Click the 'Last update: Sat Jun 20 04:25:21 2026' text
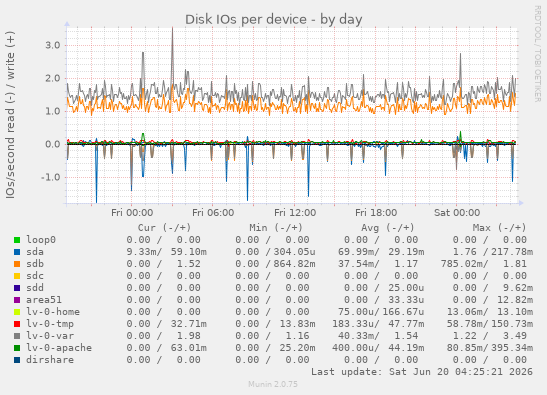Image resolution: width=547 pixels, height=395 pixels. pos(422,372)
